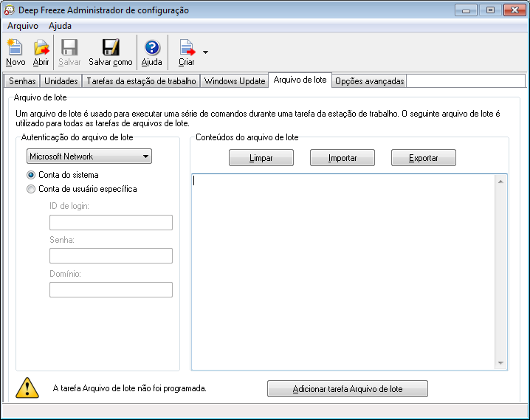Switch to the Windows Update tab
The height and width of the screenshot is (420, 530).
235,81
